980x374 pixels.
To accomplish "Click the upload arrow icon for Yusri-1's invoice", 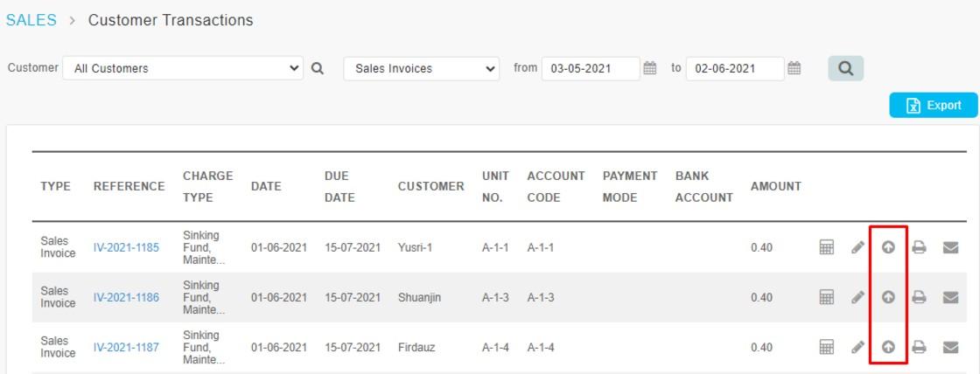I will pos(888,247).
